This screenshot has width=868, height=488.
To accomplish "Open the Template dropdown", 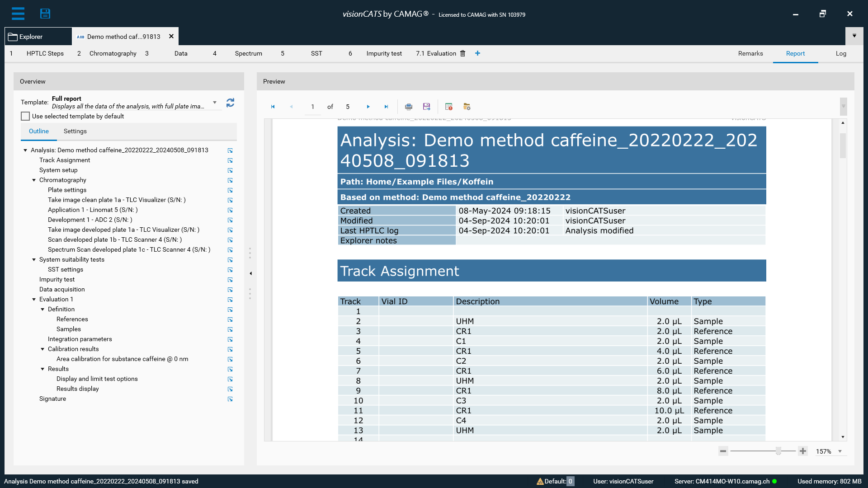I will (215, 103).
